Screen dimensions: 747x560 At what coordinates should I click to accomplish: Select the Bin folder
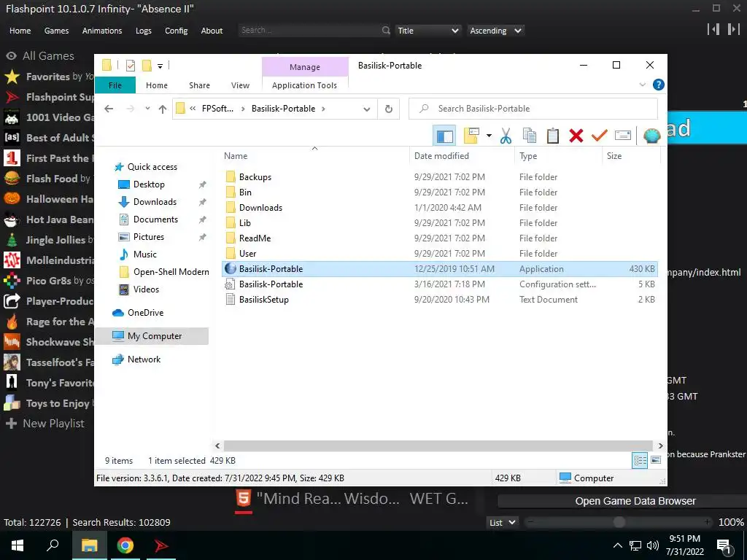pos(245,192)
